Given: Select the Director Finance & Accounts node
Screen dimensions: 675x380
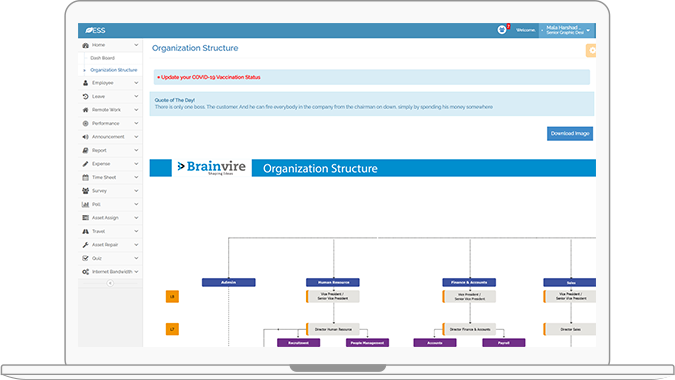Looking at the screenshot, I should 469,329.
